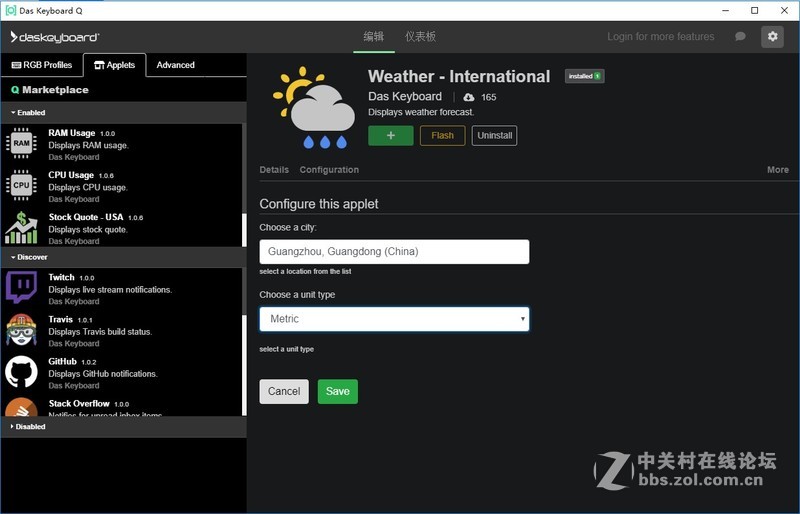Maximize the Das Keyboard Q window
Viewport: 800px width, 514px height.
coord(755,10)
